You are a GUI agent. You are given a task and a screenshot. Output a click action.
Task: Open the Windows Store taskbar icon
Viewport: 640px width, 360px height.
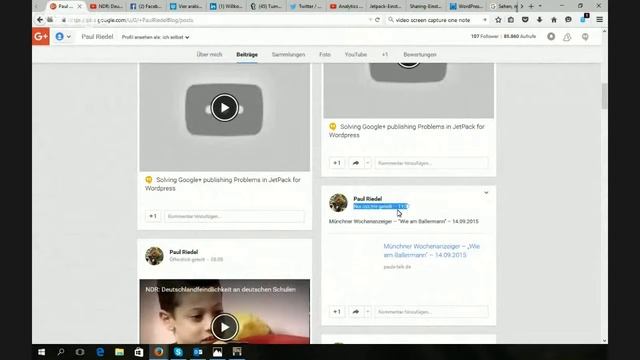(x=139, y=352)
